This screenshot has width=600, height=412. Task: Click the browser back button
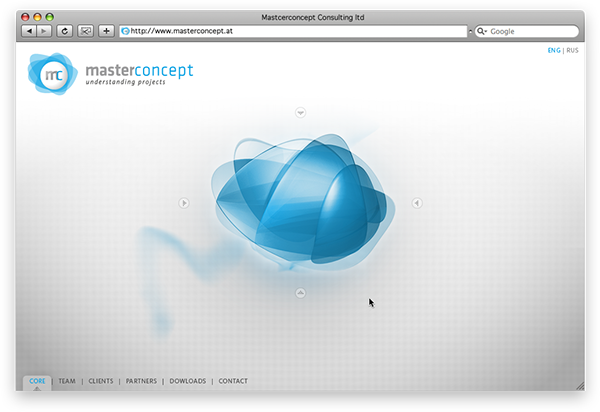(29, 31)
